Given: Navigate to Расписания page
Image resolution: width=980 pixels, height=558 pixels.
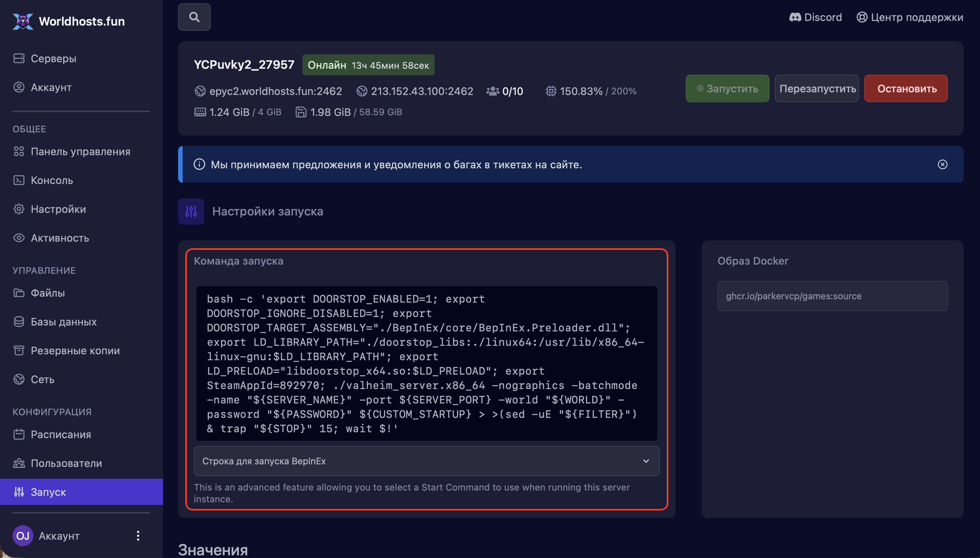Looking at the screenshot, I should [x=61, y=434].
